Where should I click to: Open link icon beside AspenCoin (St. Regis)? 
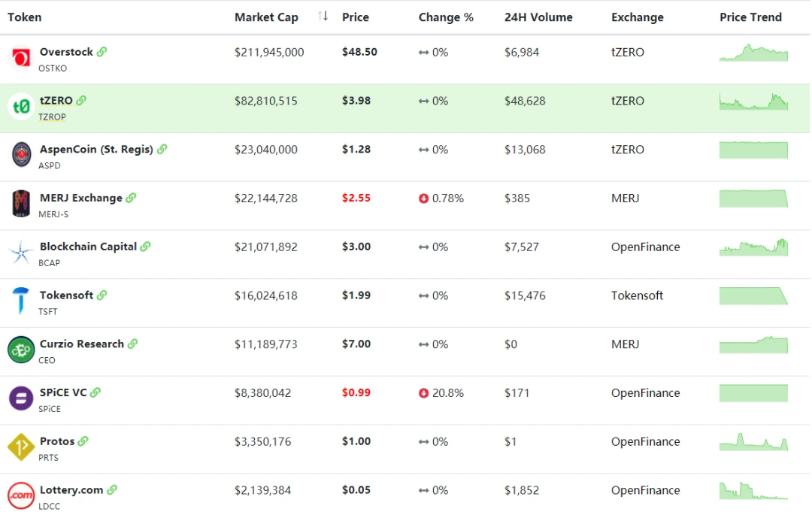click(162, 149)
